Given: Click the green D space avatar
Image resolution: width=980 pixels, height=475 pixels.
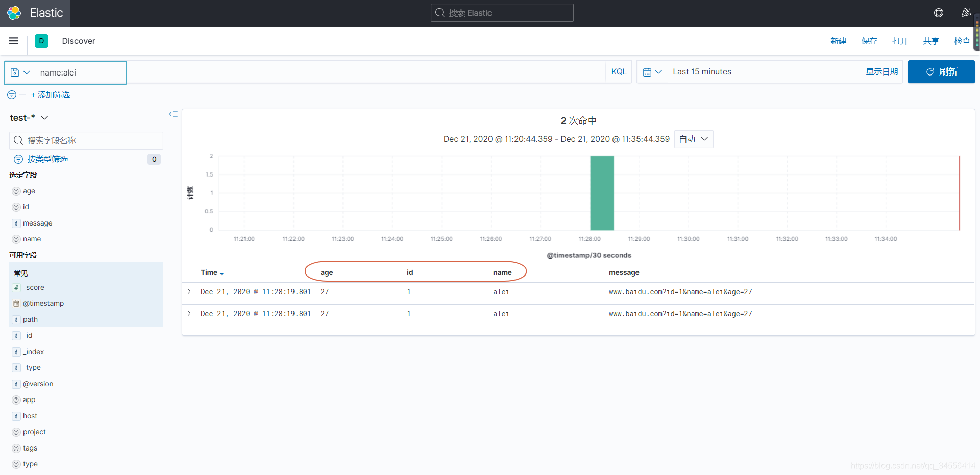Looking at the screenshot, I should [41, 41].
